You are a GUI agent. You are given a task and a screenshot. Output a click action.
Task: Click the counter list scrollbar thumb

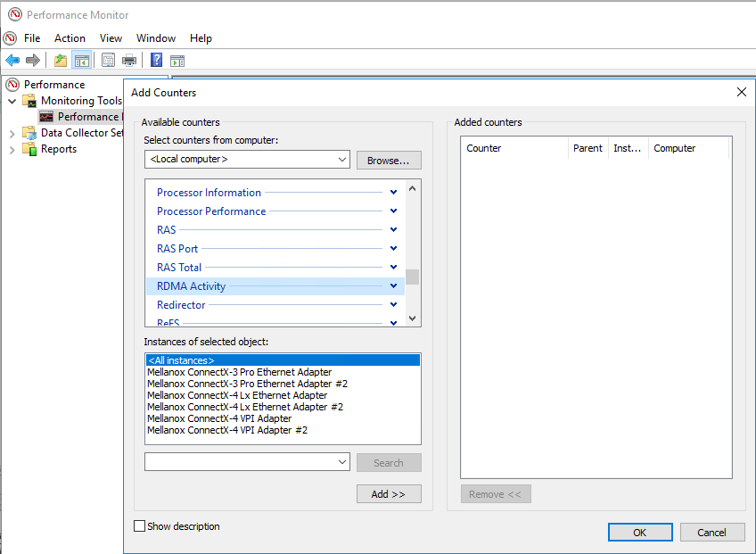pyautogui.click(x=412, y=277)
